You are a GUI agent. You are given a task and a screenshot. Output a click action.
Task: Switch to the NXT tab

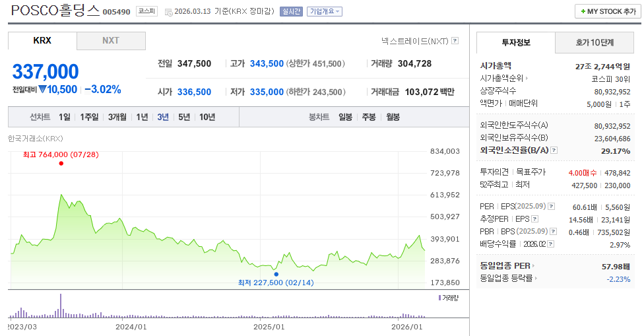coord(111,41)
